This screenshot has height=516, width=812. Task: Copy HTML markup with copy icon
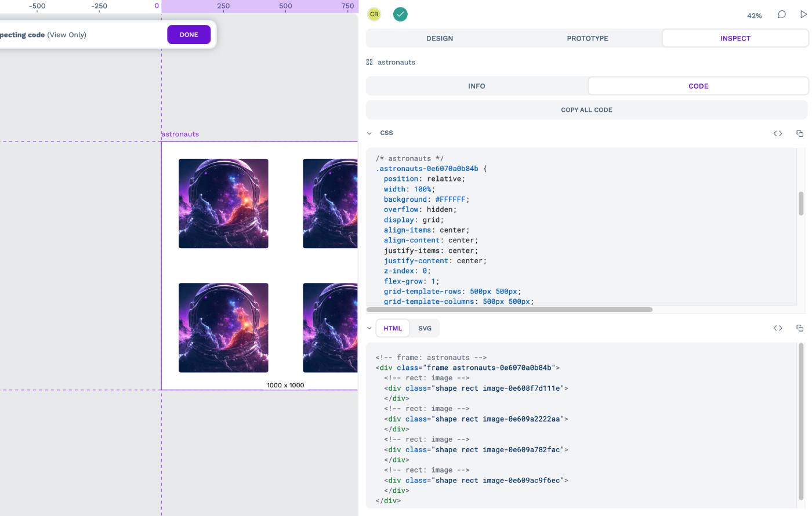[800, 328]
